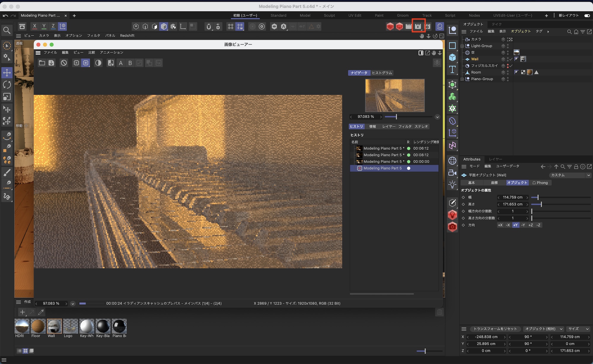Open the Redshift menu in viewport

[x=127, y=36]
